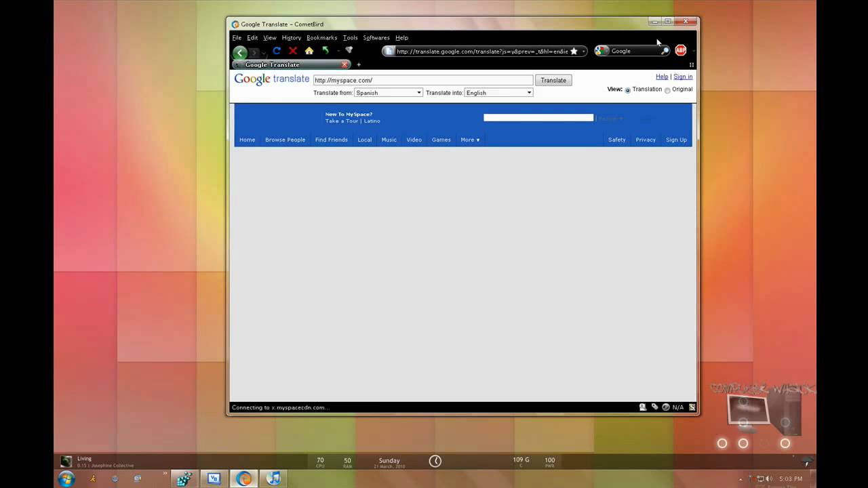The height and width of the screenshot is (488, 868).
Task: Open the History menu
Action: 292,38
